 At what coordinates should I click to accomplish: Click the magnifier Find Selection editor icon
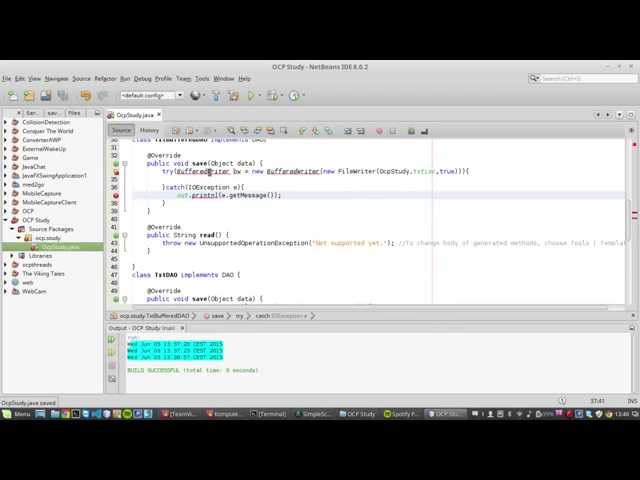click(x=231, y=131)
